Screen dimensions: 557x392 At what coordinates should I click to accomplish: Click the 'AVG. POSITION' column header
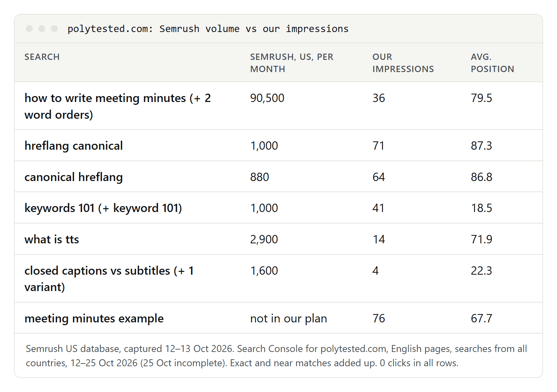[492, 63]
